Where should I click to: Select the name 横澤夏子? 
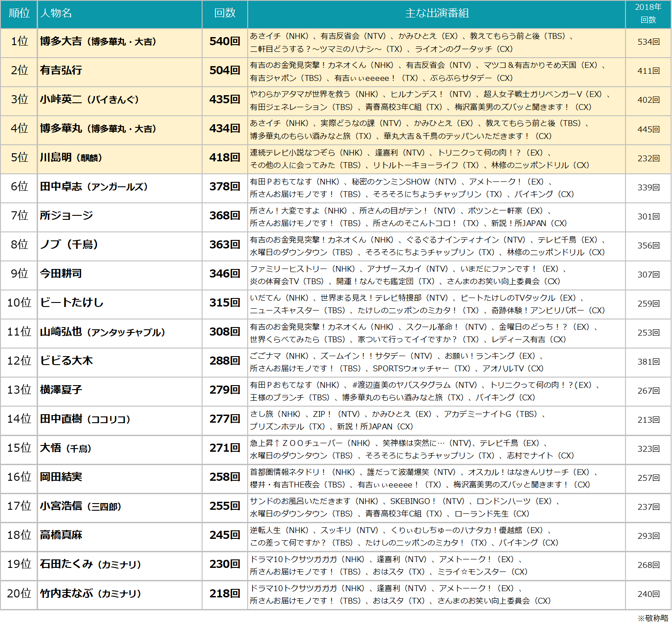tap(61, 390)
